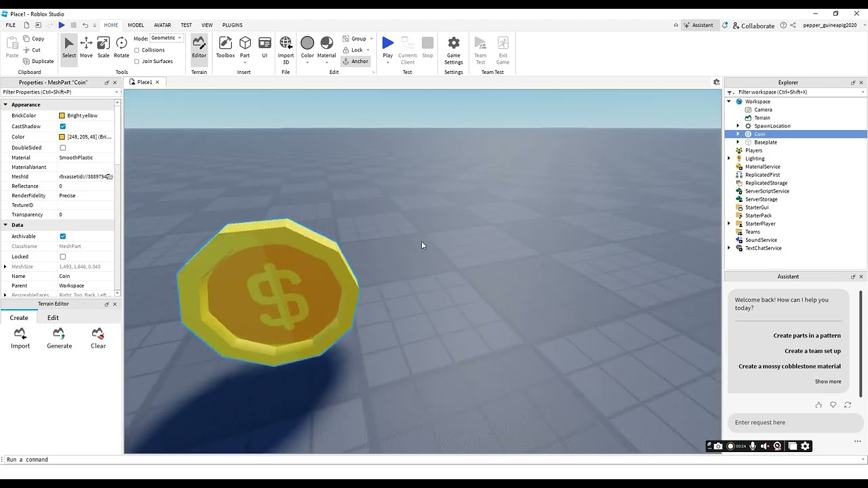Toggle the Anchor button

tap(355, 61)
